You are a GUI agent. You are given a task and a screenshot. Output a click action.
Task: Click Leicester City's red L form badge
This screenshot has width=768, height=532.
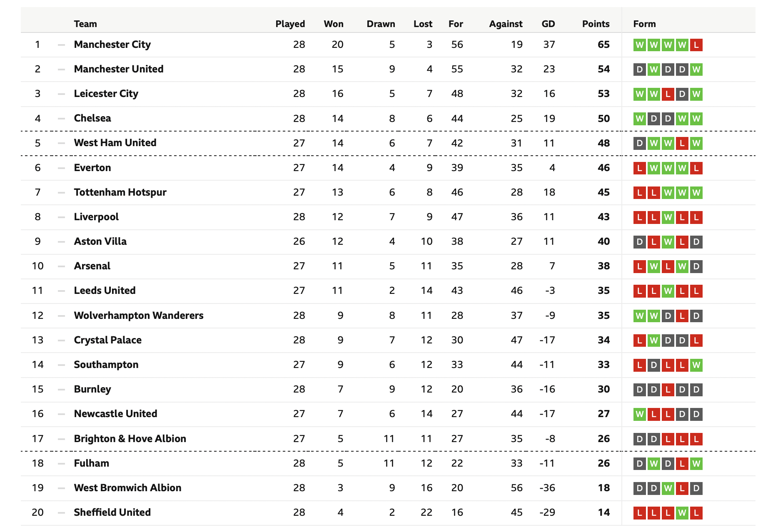[668, 94]
